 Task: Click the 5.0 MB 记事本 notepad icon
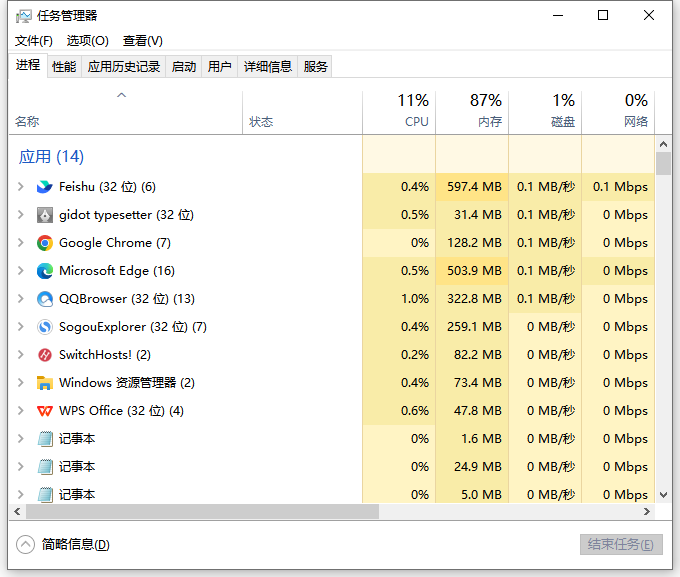point(45,495)
